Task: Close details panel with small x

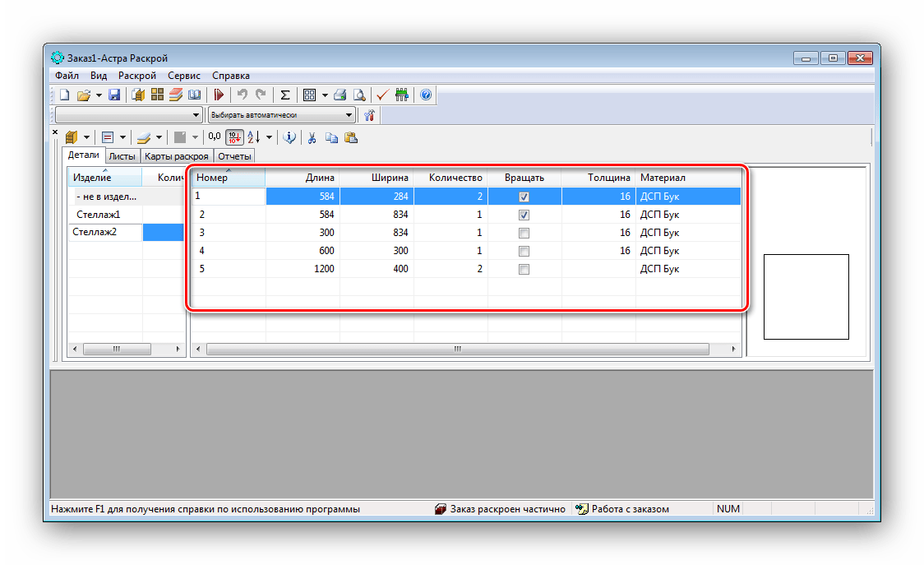Action: click(x=55, y=132)
